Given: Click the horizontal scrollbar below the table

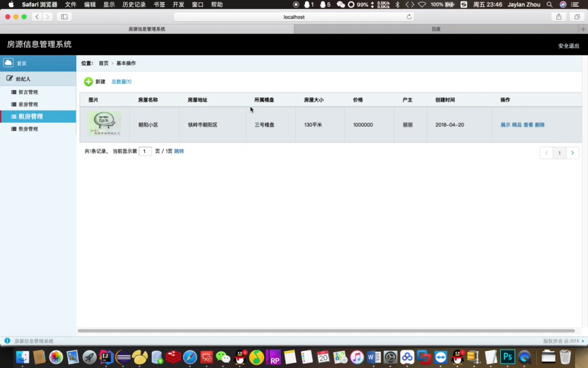Looking at the screenshot, I should (326, 331).
